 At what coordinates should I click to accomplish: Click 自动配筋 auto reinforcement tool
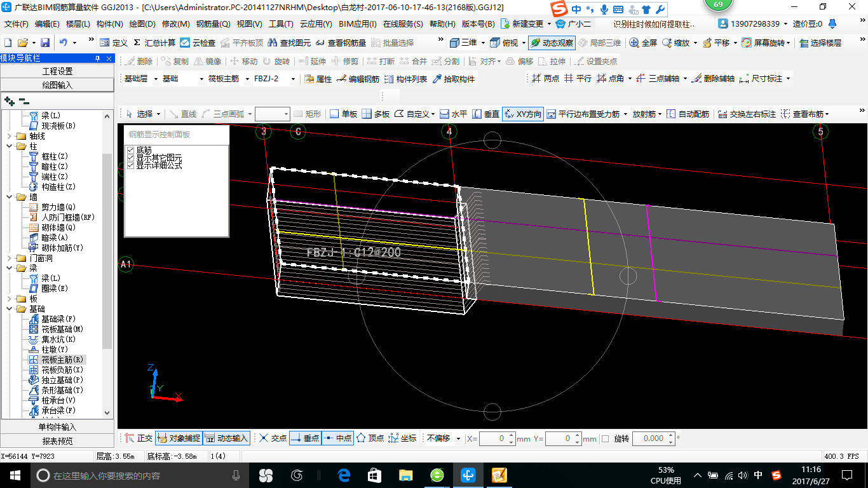click(688, 114)
